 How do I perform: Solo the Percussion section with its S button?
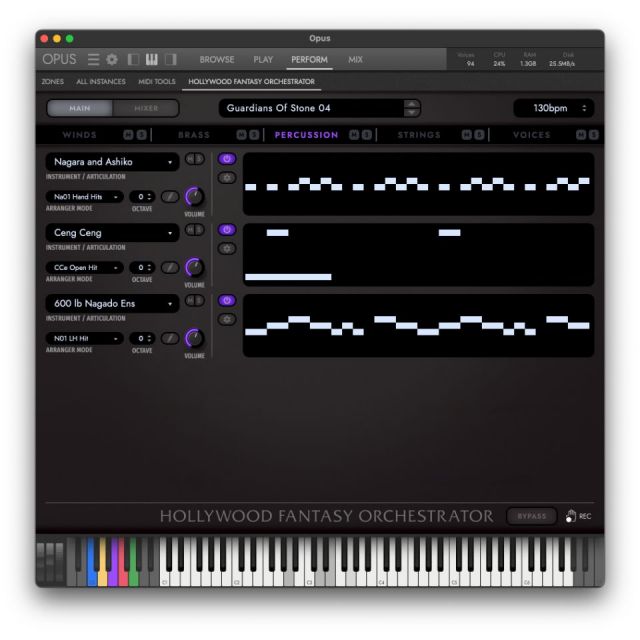pos(367,135)
